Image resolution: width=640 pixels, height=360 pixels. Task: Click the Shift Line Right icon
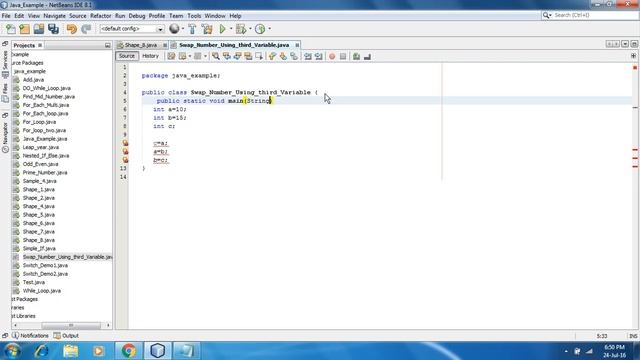click(319, 56)
